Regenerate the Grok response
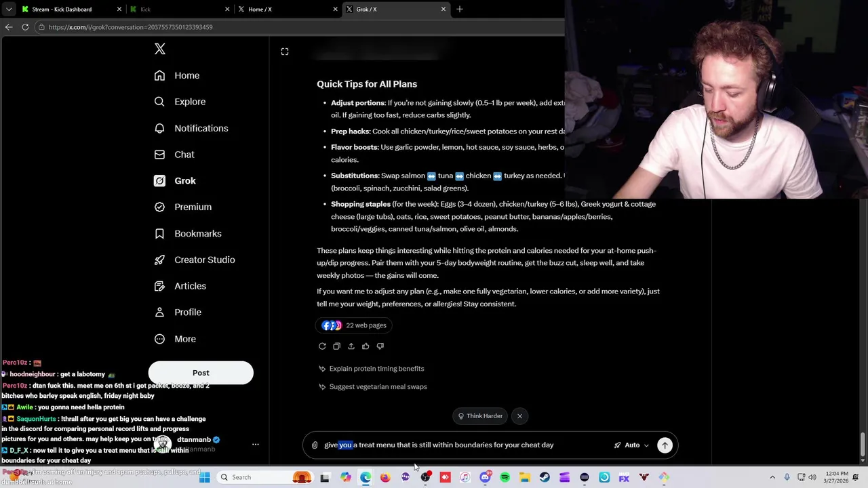 322,346
